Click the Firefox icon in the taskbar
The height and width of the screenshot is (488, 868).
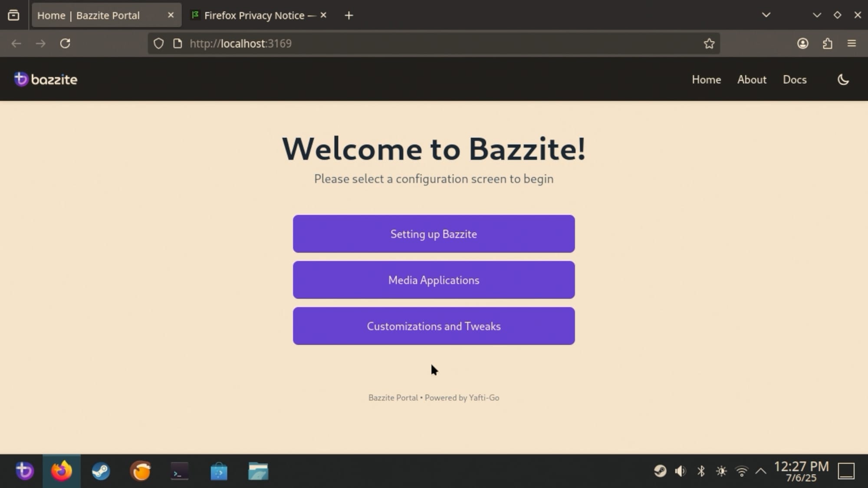click(62, 471)
